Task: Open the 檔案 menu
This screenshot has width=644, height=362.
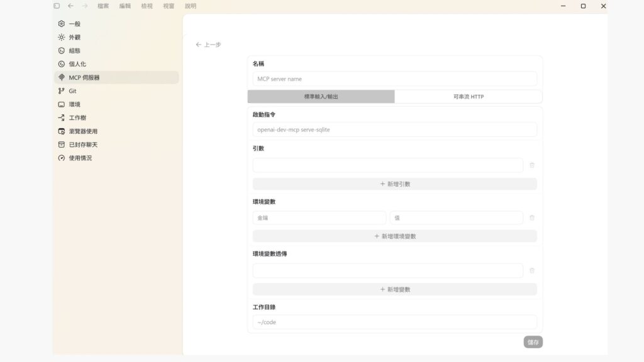Action: (x=103, y=6)
